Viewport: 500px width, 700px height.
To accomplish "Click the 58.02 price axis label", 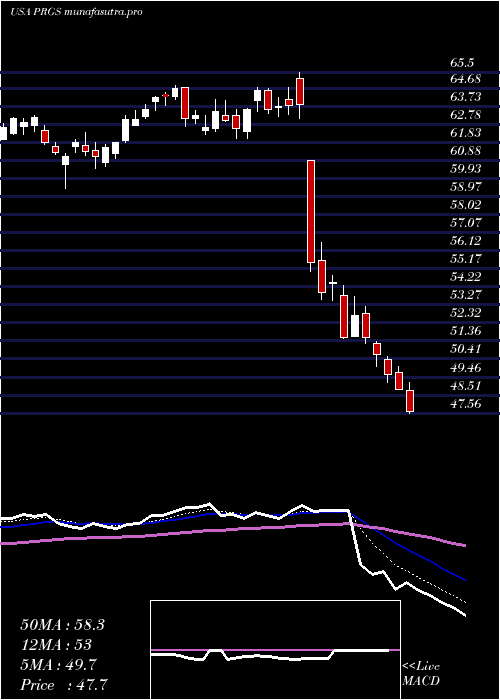I will coord(466,205).
